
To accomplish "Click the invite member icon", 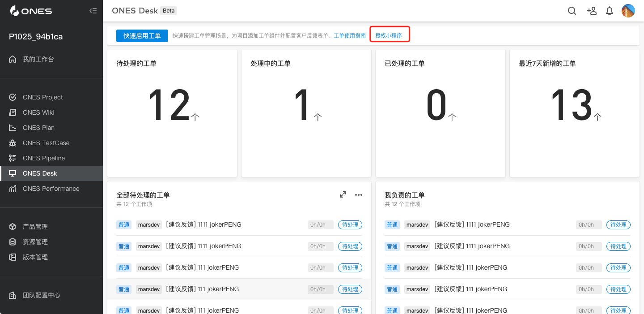I will (x=592, y=11).
